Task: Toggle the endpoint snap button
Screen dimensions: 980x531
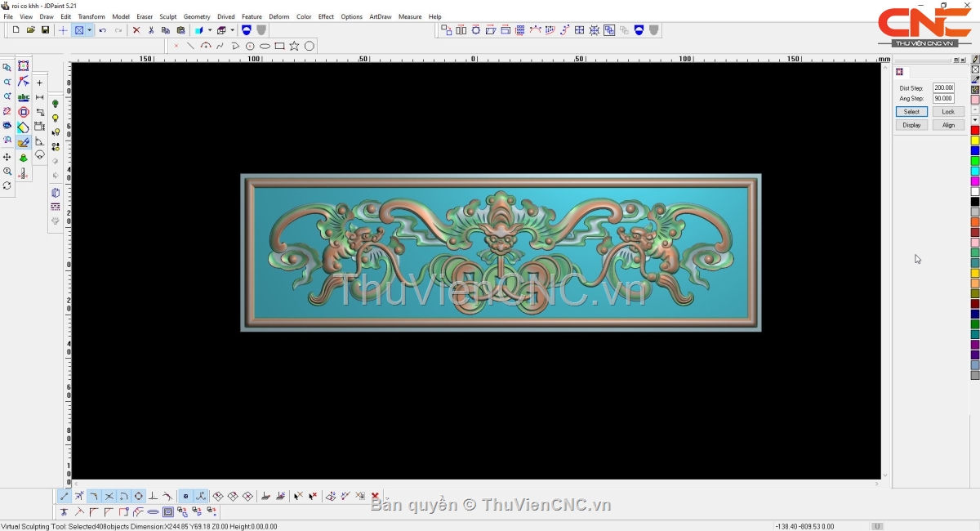Action: [65, 496]
